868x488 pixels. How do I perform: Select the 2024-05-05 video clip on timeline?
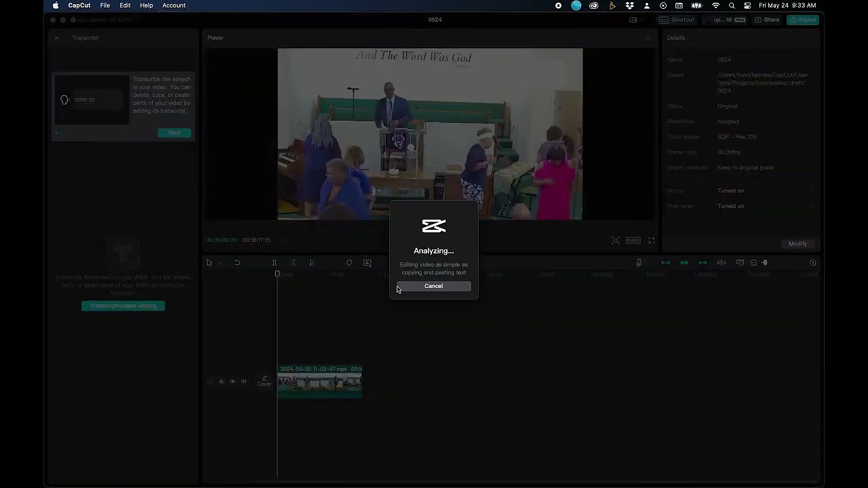(319, 382)
